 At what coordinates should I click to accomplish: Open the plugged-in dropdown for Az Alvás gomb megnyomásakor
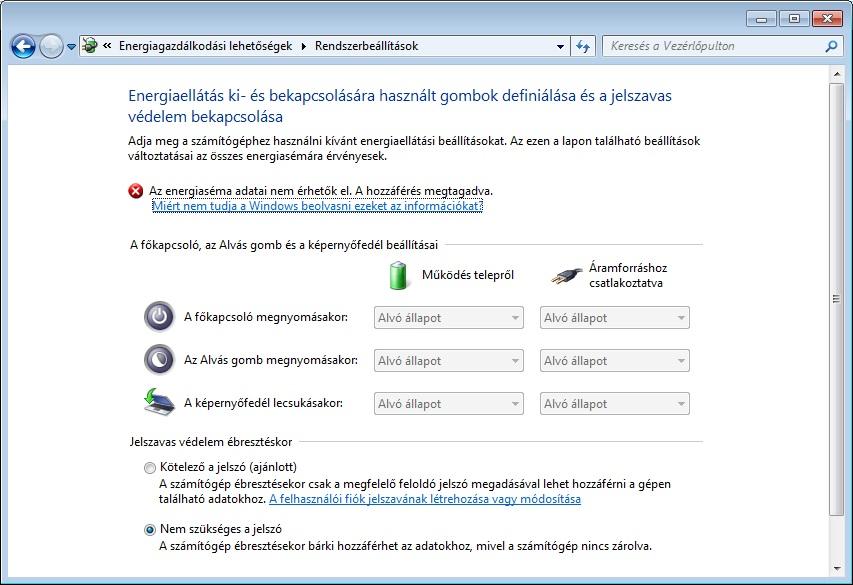(615, 361)
